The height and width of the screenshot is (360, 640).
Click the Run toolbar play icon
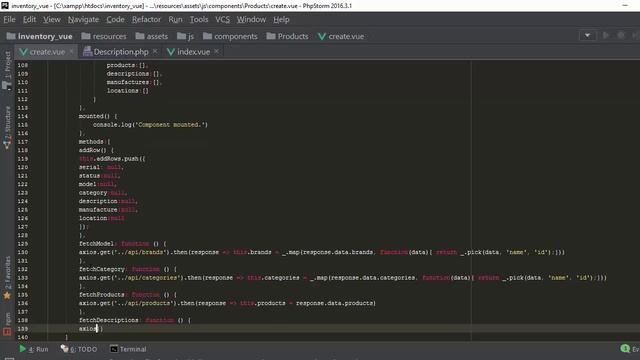click(606, 36)
